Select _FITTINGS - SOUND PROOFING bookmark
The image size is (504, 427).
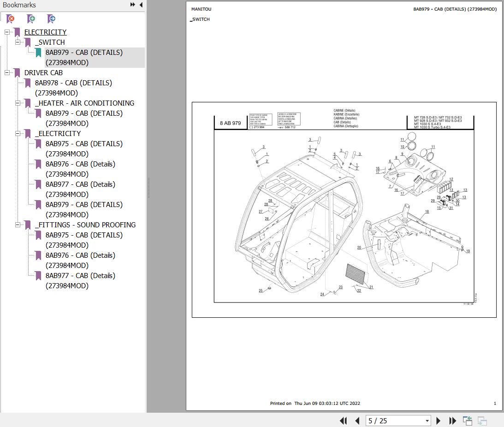click(x=85, y=225)
